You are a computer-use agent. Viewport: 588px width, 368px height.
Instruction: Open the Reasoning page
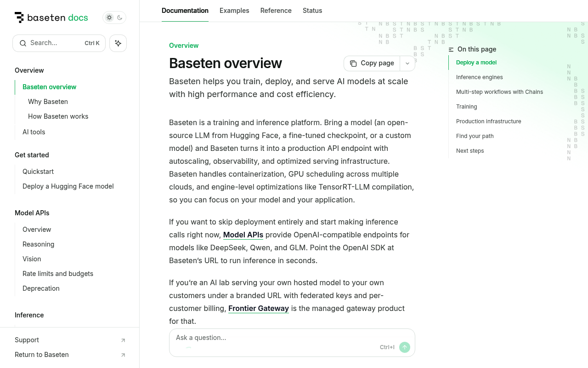click(x=39, y=244)
